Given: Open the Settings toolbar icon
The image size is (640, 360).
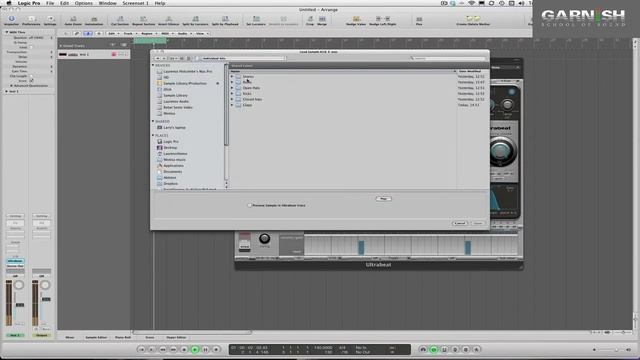Looking at the screenshot, I should pos(50,19).
